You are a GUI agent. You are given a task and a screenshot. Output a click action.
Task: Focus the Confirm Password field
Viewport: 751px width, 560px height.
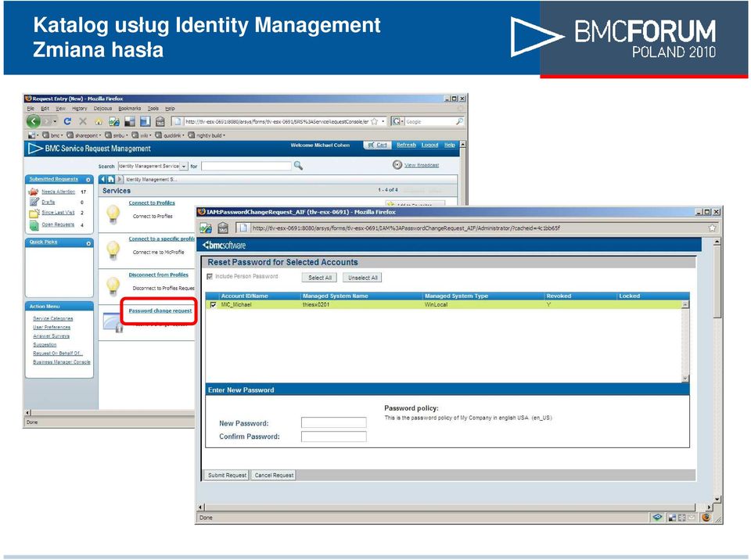click(334, 436)
